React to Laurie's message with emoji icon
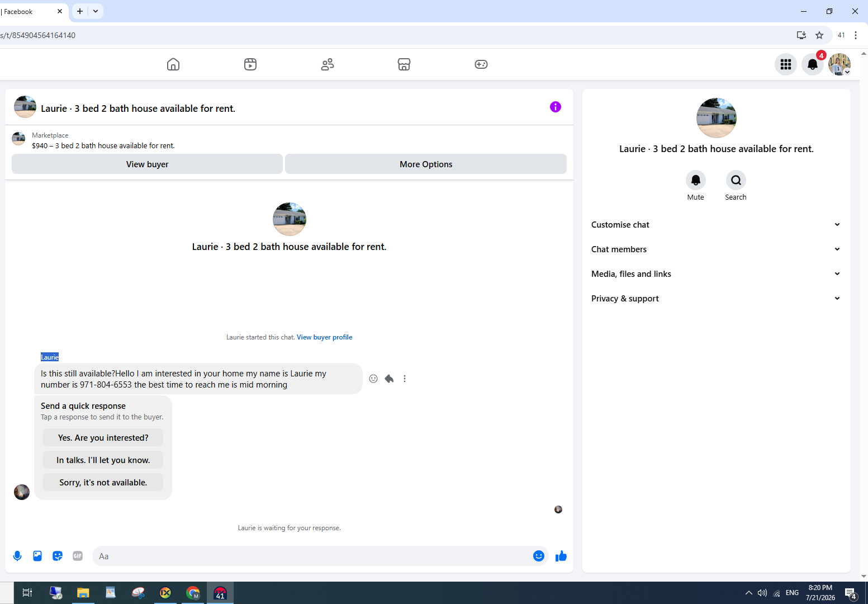Viewport: 868px width, 604px height. click(x=373, y=379)
